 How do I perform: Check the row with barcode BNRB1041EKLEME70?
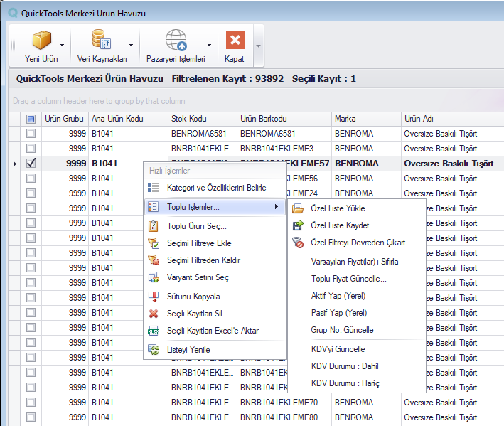pos(31,403)
